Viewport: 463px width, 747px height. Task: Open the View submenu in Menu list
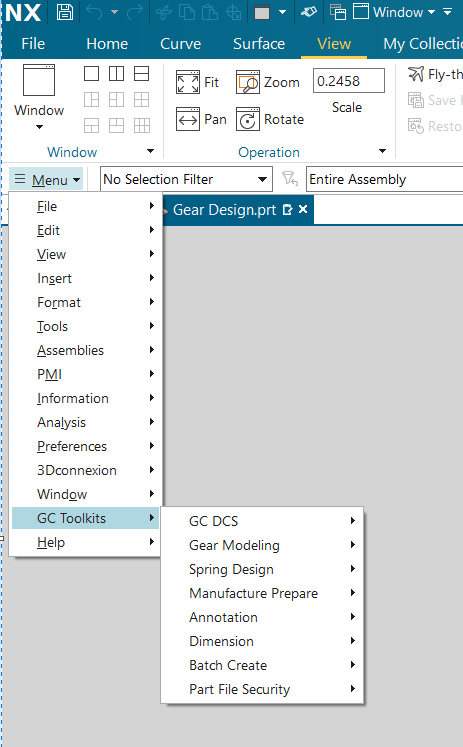pos(86,254)
